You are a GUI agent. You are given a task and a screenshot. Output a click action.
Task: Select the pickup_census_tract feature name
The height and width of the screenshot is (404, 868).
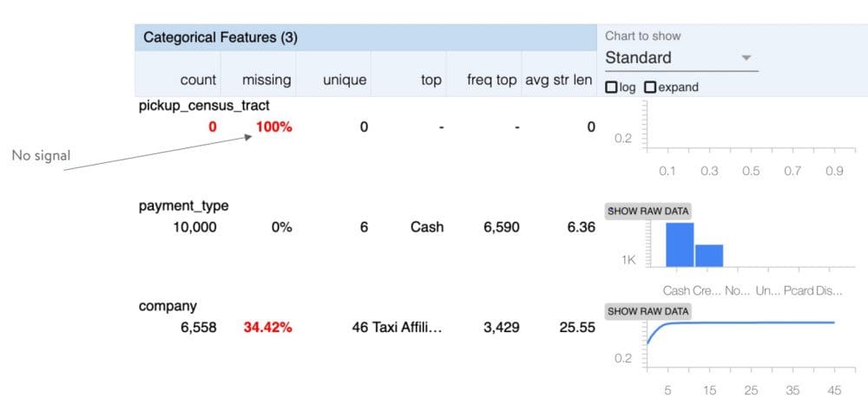[x=204, y=106]
